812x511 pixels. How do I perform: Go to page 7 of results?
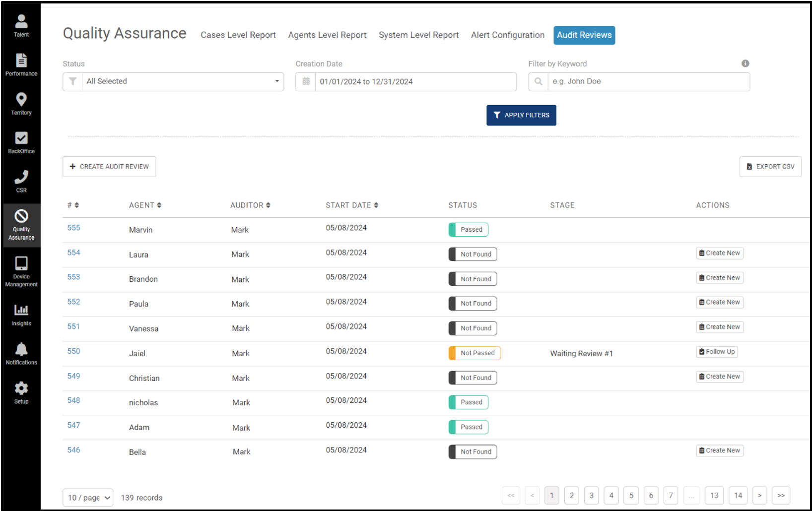(671, 495)
